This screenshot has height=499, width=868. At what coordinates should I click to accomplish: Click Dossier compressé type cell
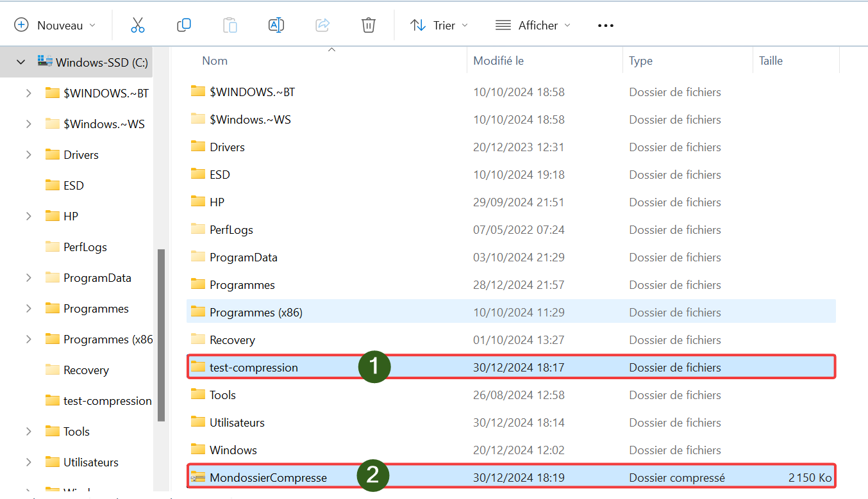pyautogui.click(x=677, y=477)
